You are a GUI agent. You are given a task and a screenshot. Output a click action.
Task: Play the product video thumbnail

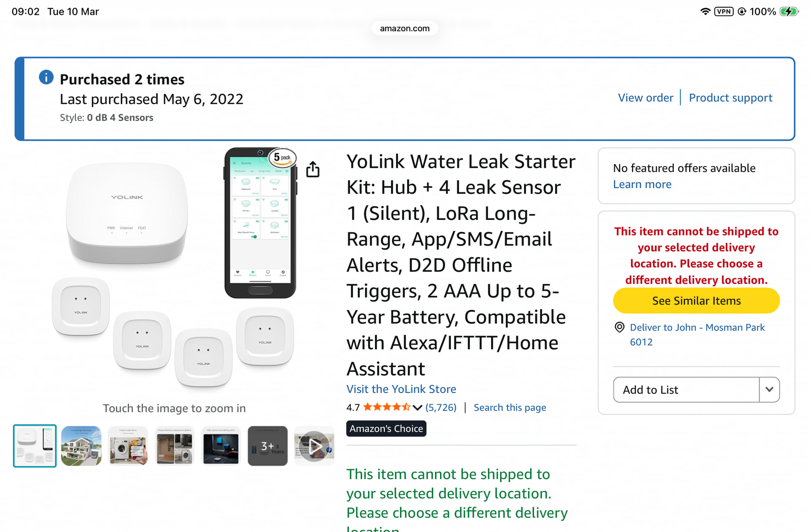point(314,446)
